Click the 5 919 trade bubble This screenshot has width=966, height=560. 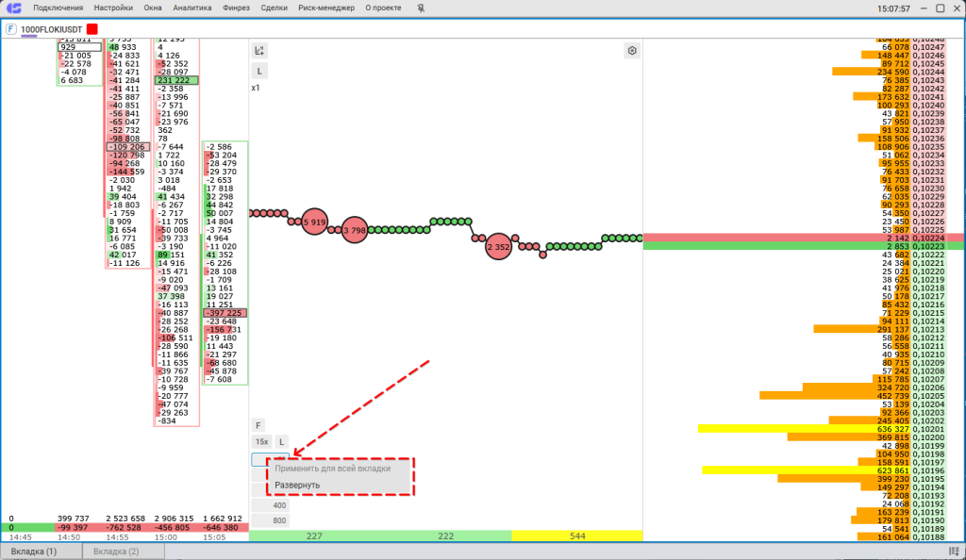point(315,222)
